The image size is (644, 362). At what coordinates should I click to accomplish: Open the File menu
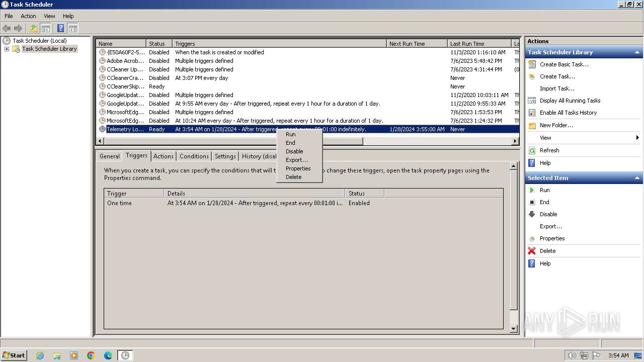click(x=9, y=16)
